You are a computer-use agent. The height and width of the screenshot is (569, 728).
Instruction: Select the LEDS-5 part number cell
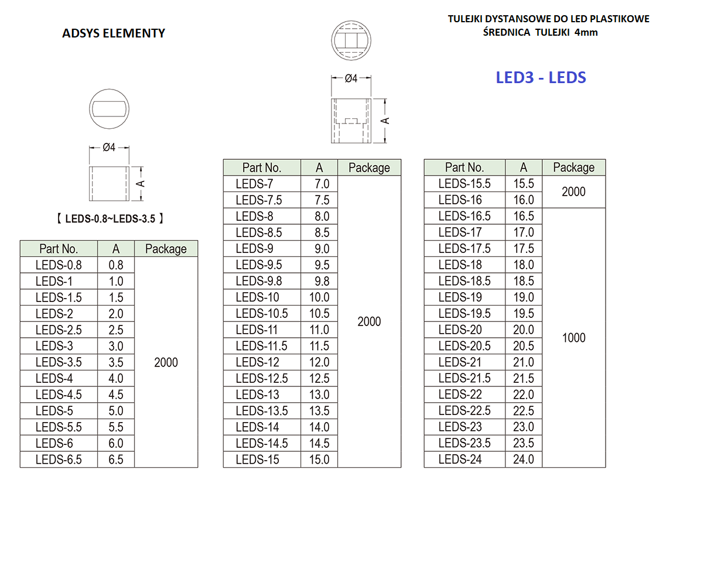click(59, 411)
